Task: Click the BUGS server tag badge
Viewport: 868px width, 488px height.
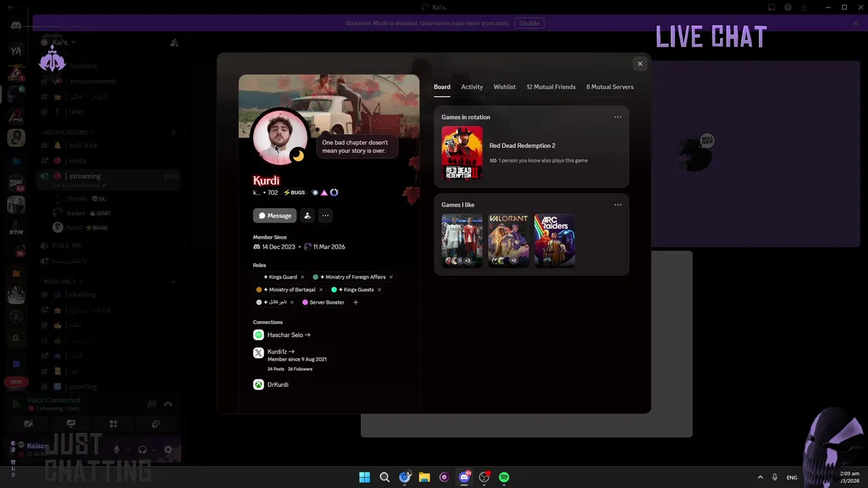Action: (294, 192)
